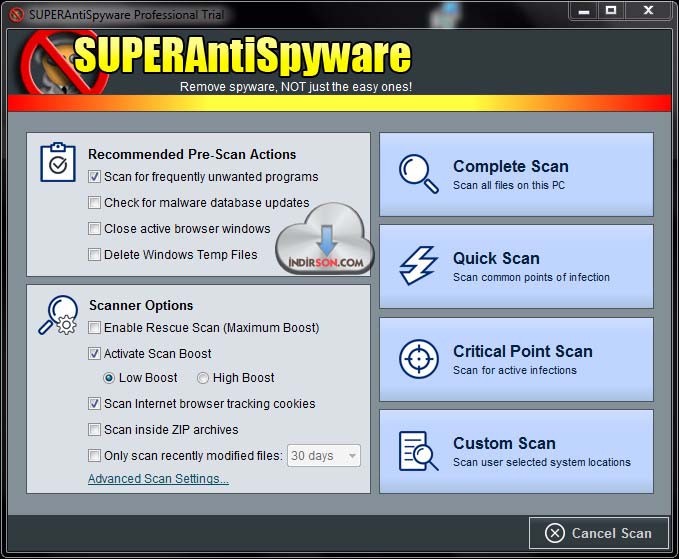Viewport: 679px width, 559px height.
Task: Start the Quick Scan
Action: pos(516,266)
